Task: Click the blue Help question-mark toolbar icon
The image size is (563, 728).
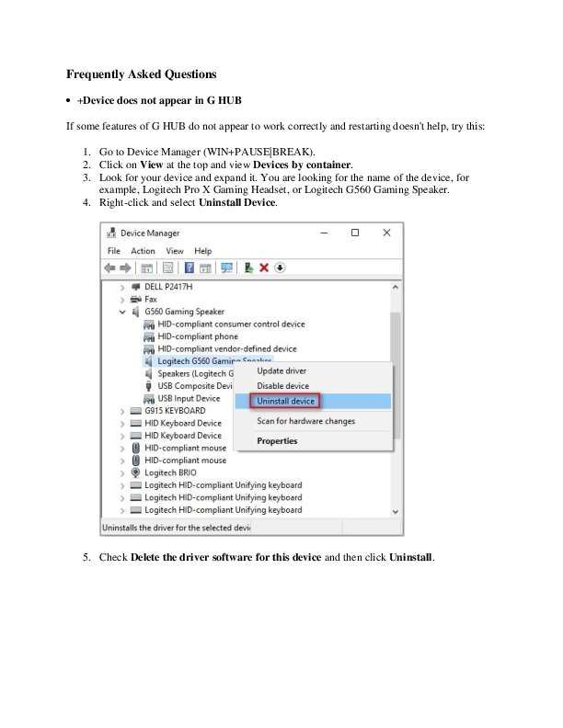Action: 190,267
